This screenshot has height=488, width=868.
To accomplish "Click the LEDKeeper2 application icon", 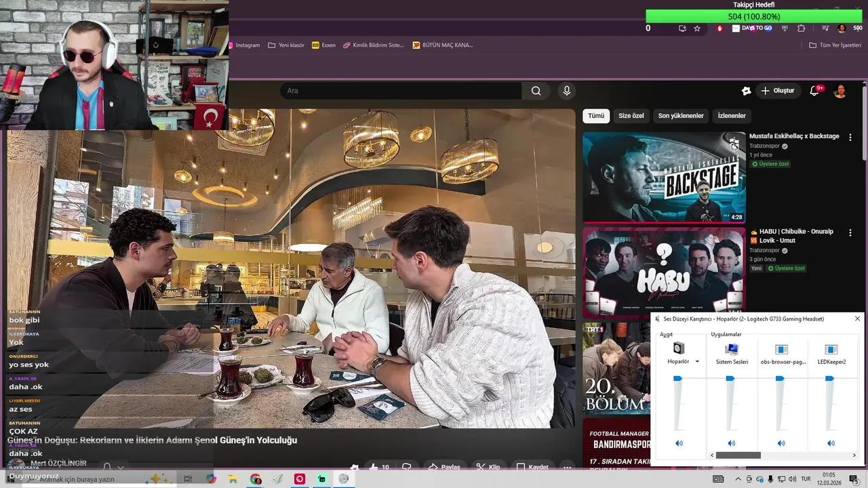I will [831, 349].
